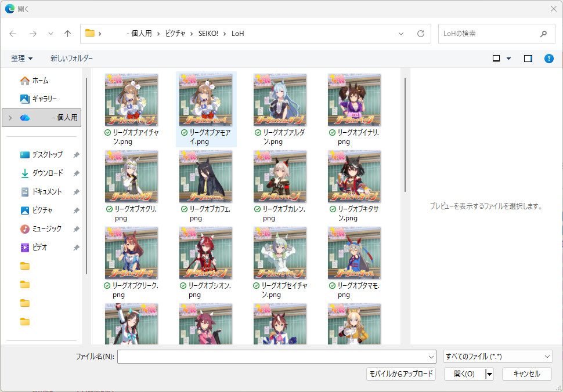Refresh the LoH folder view
563x392 pixels.
pos(421,34)
